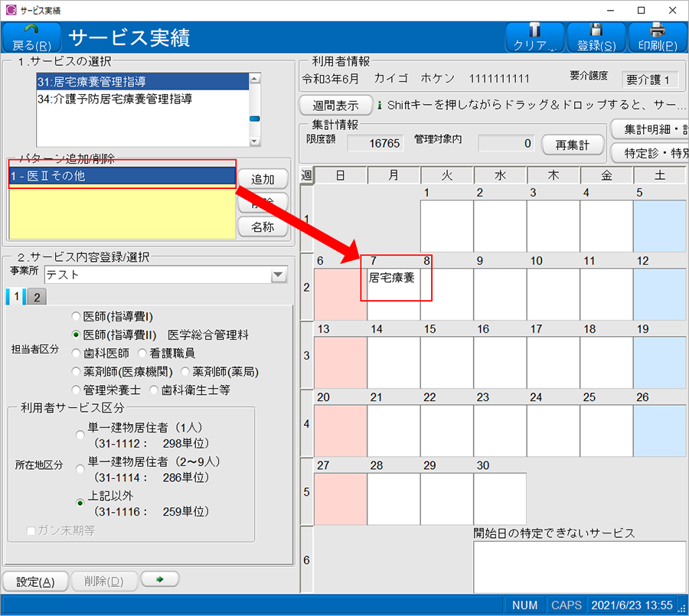Click the 開始日の特定できないサービス box
Screen dimensions: 689x616
pos(579,566)
